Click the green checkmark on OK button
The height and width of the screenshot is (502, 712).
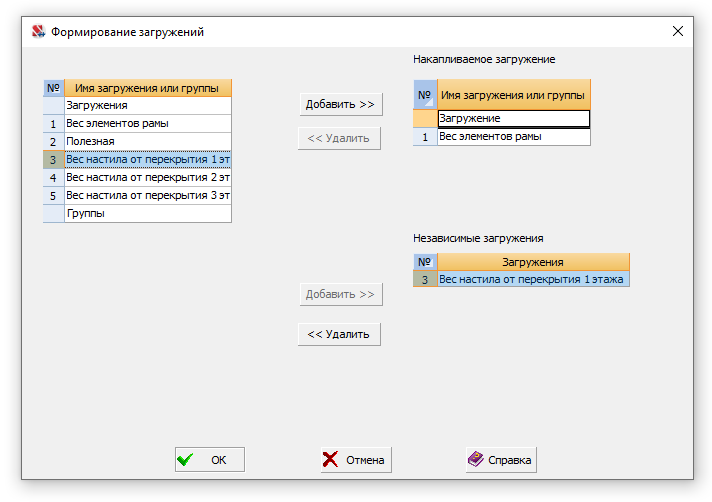point(185,460)
